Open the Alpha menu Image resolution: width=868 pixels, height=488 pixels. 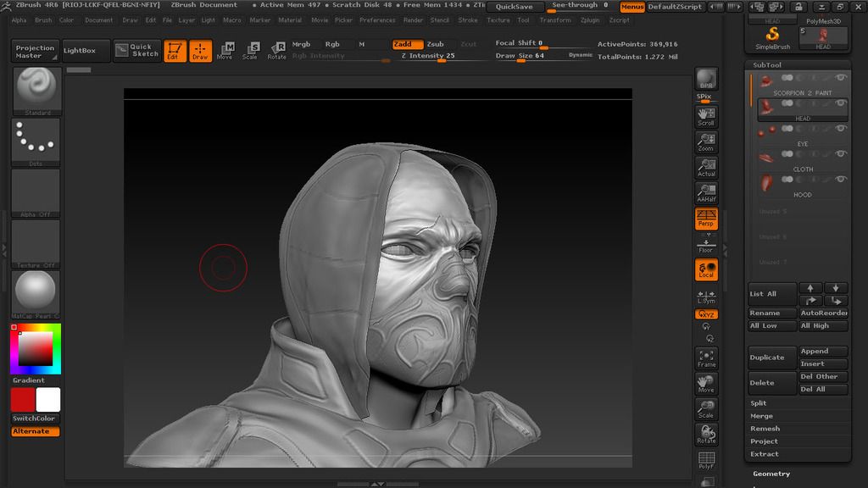(x=19, y=20)
